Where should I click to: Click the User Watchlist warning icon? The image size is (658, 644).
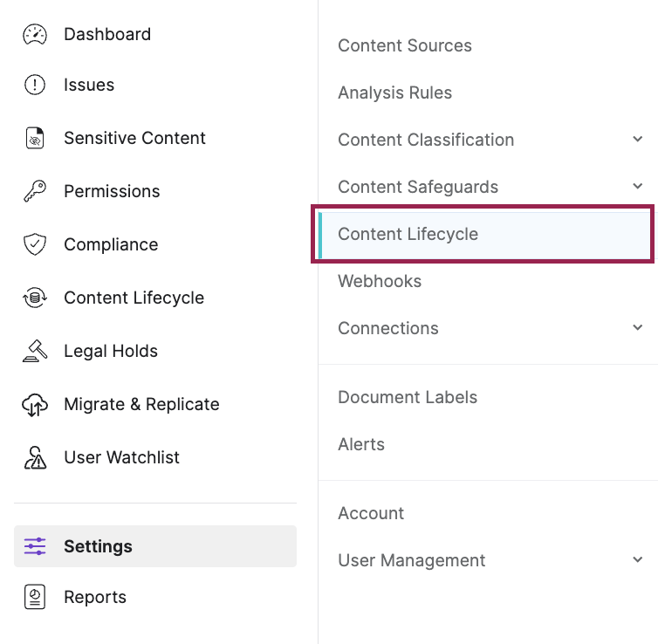click(35, 457)
